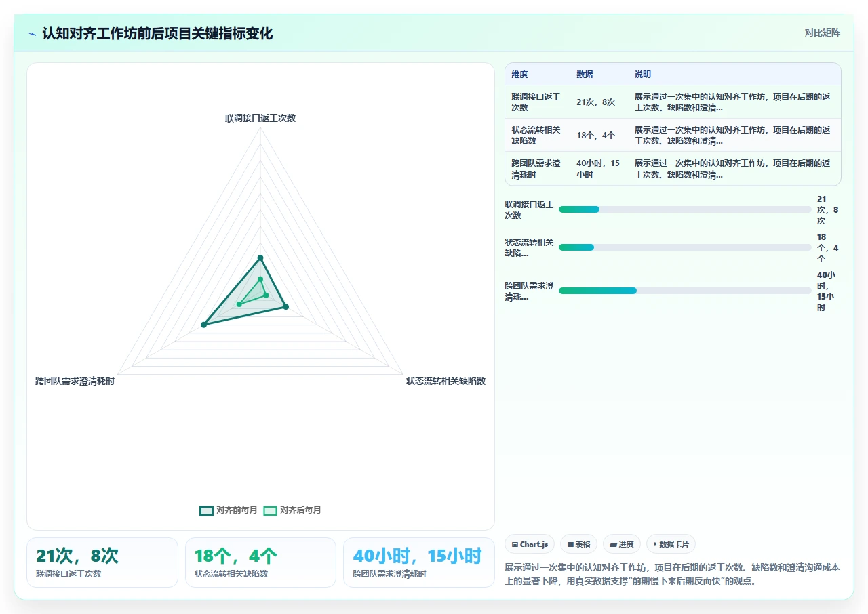Image resolution: width=868 pixels, height=614 pixels.
Task: Click the summary paragraph beginning 展示通过一次集中
Action: [673, 574]
